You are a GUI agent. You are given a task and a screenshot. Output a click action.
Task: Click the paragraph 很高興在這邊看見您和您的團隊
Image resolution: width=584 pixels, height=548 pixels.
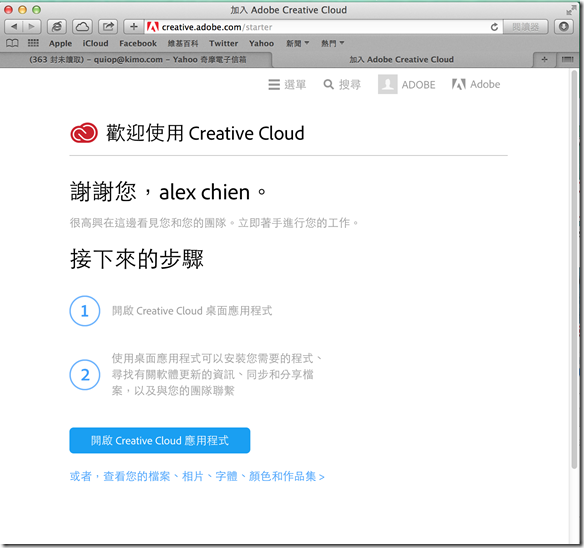coord(214,223)
